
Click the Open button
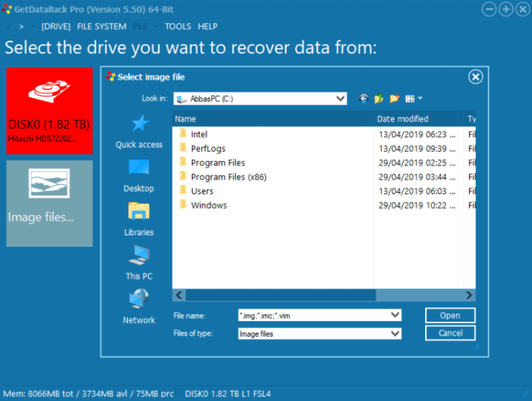point(449,315)
